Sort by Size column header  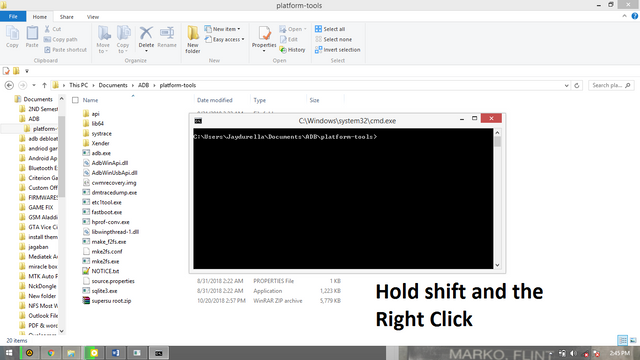314,100
